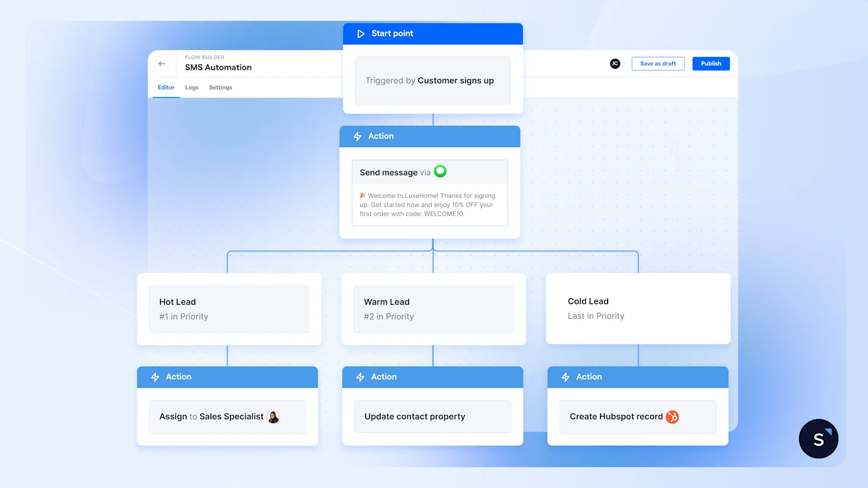The height and width of the screenshot is (488, 868).
Task: Select the Warm Lead branch card
Action: click(x=433, y=309)
